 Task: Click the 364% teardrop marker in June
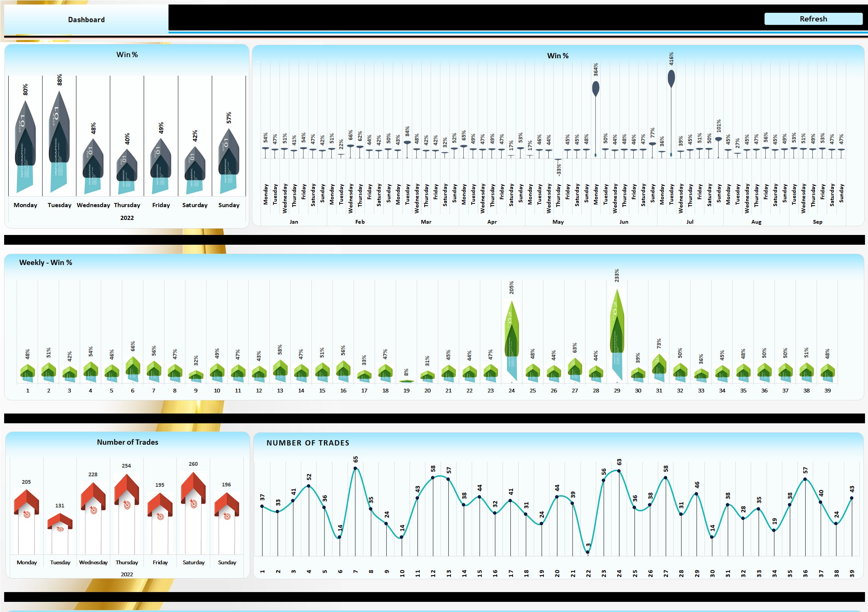pos(595,89)
